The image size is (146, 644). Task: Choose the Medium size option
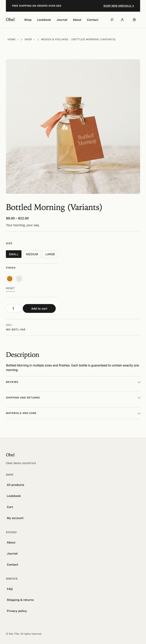[x=32, y=254]
